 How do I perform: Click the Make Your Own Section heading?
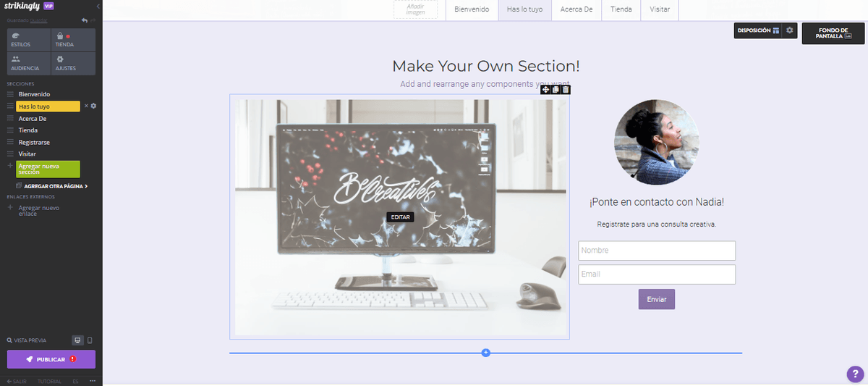(486, 67)
